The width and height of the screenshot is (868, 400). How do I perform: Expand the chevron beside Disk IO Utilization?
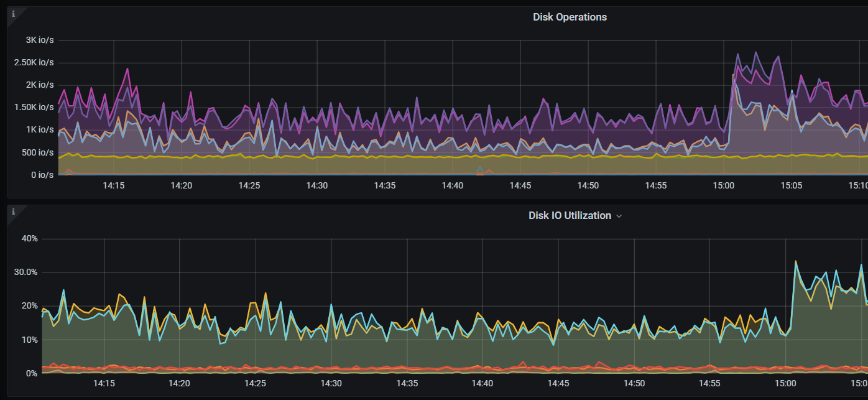pyautogui.click(x=619, y=216)
